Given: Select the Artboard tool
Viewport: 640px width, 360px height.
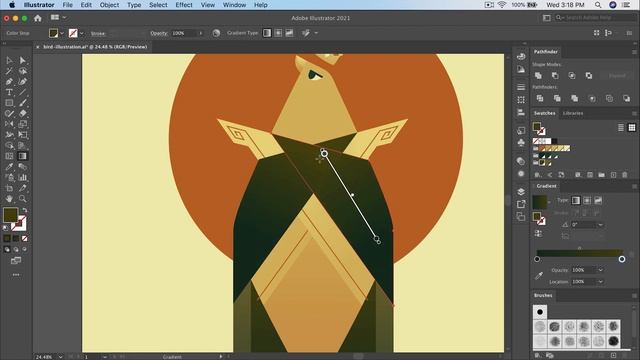Looking at the screenshot, I should click(x=9, y=188).
